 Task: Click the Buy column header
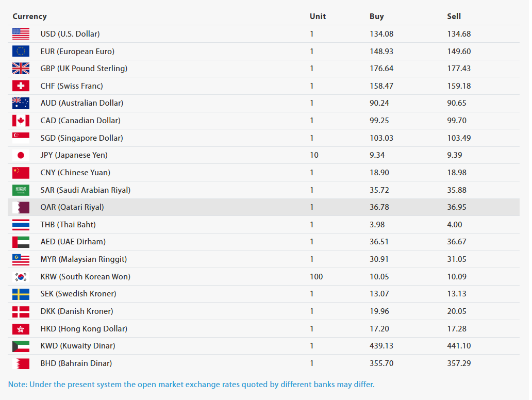[377, 16]
